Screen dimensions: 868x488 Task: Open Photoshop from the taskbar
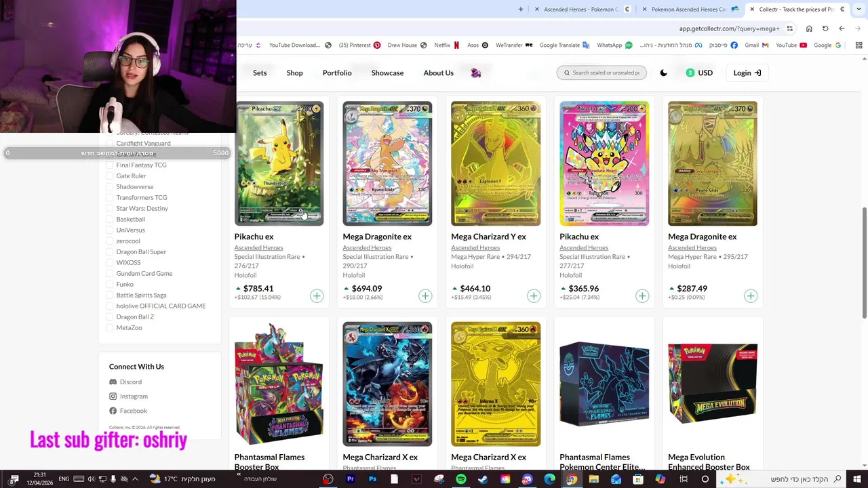pyautogui.click(x=372, y=479)
